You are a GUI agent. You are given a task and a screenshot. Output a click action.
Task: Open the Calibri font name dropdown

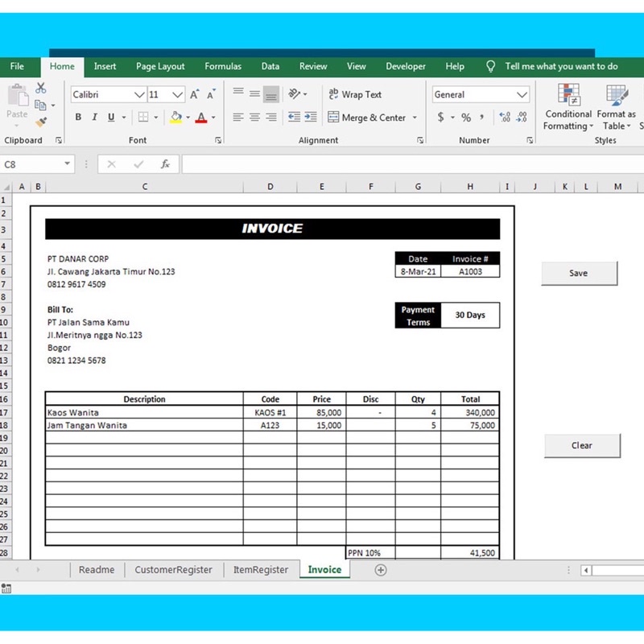(139, 95)
